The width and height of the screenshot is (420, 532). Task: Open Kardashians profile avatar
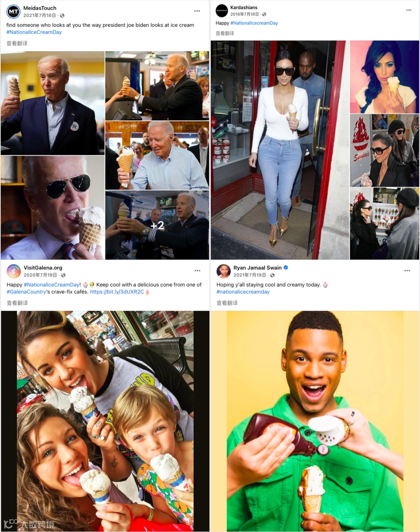[222, 10]
